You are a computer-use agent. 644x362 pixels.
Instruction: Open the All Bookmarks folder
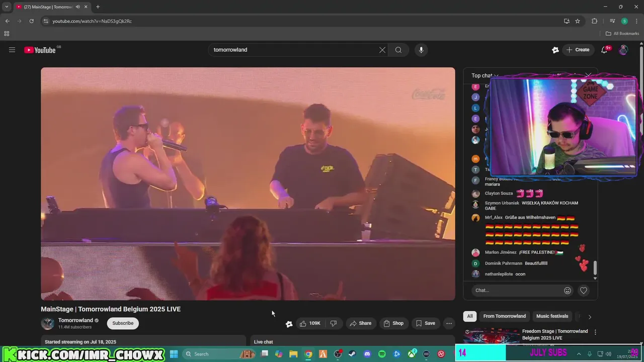(x=622, y=34)
